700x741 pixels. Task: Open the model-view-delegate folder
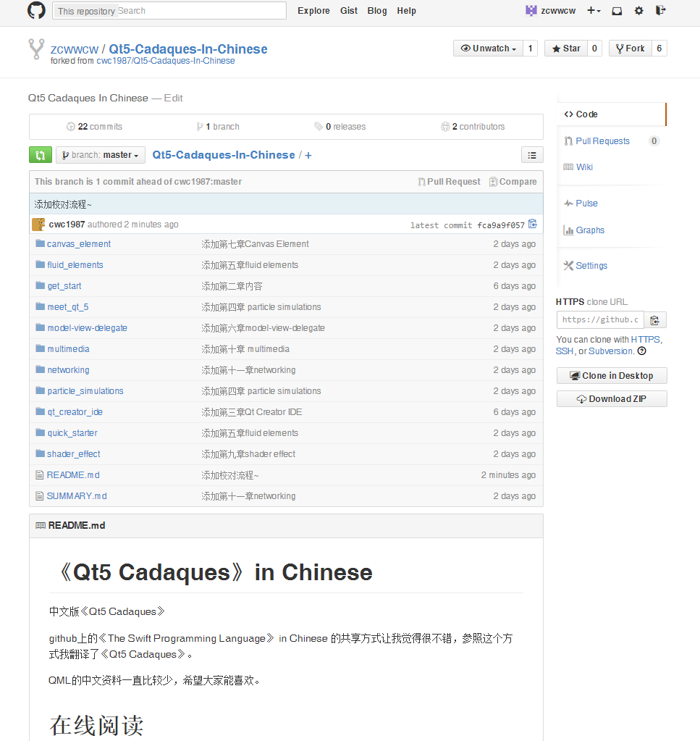point(88,328)
